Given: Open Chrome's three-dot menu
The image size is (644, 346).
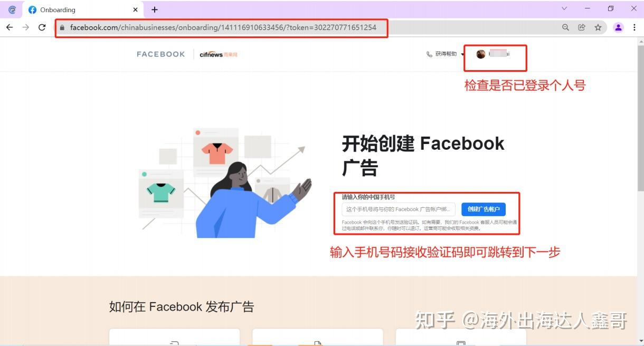Looking at the screenshot, I should [634, 27].
